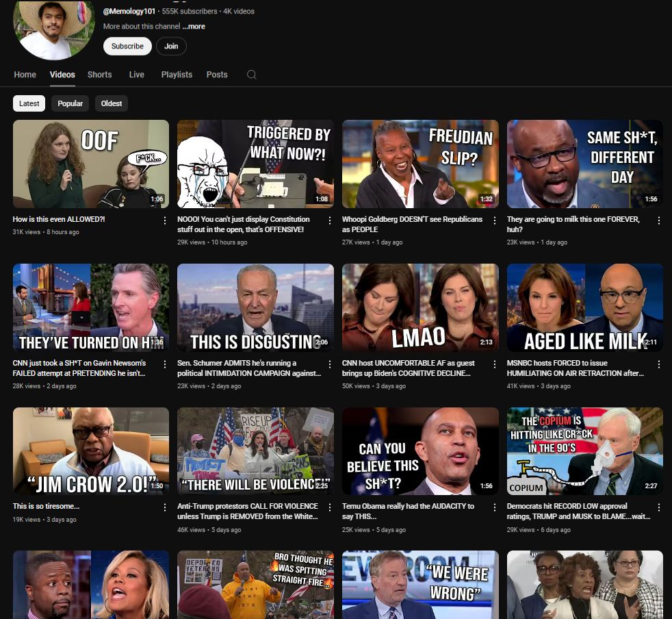Open 'NOOO! You can't just display Constitution' title
Viewport: 672px width, 619px height.
[x=244, y=225]
